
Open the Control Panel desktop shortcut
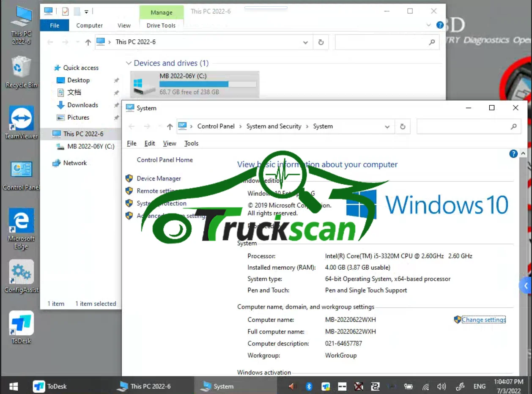tap(21, 175)
